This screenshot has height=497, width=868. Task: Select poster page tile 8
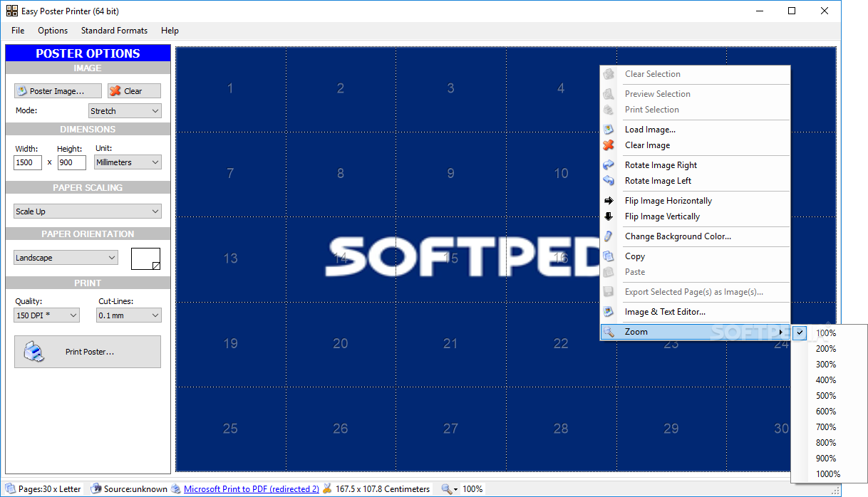(341, 174)
